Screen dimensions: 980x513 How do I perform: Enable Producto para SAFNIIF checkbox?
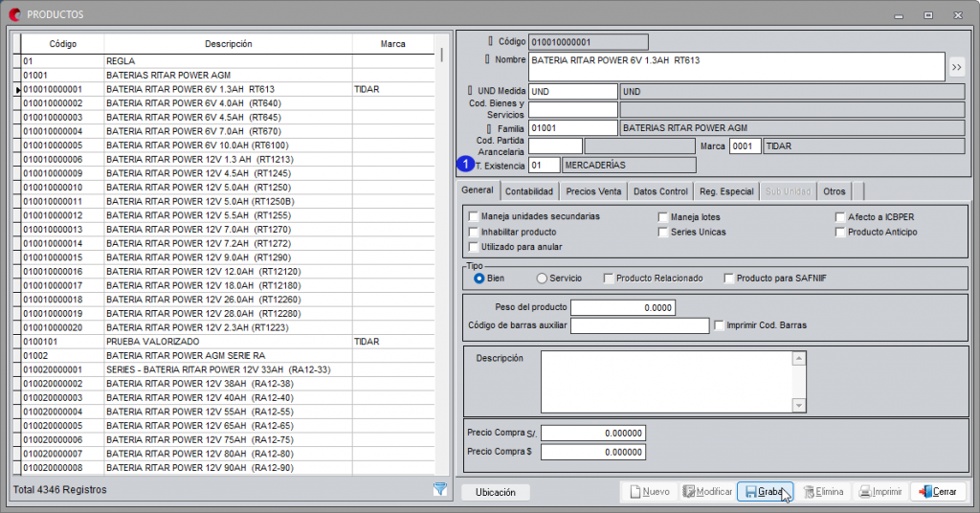click(728, 279)
